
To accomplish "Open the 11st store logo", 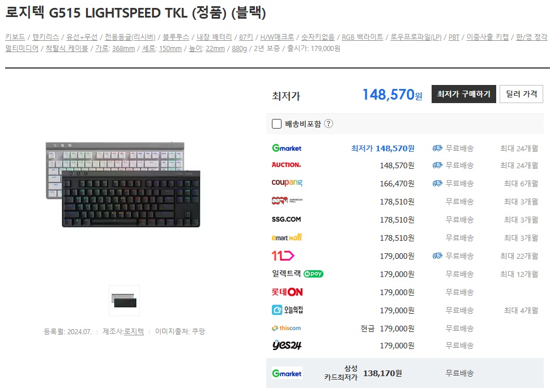I will coord(283,256).
